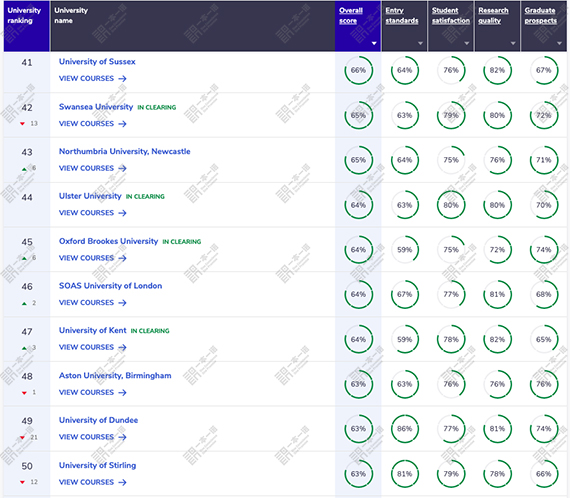
Task: Click Ulster student satisfaction 80% circle
Action: (x=451, y=205)
